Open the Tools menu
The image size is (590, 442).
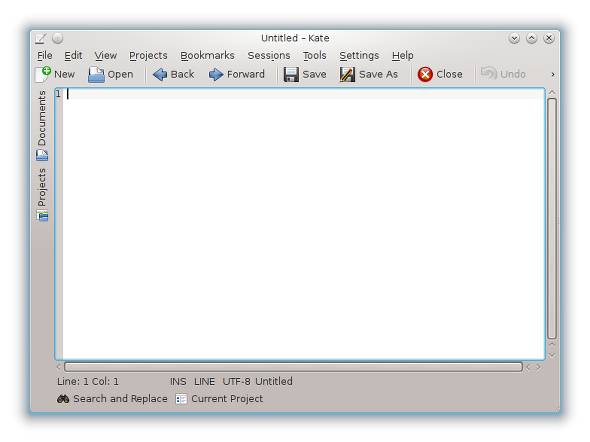click(x=315, y=56)
